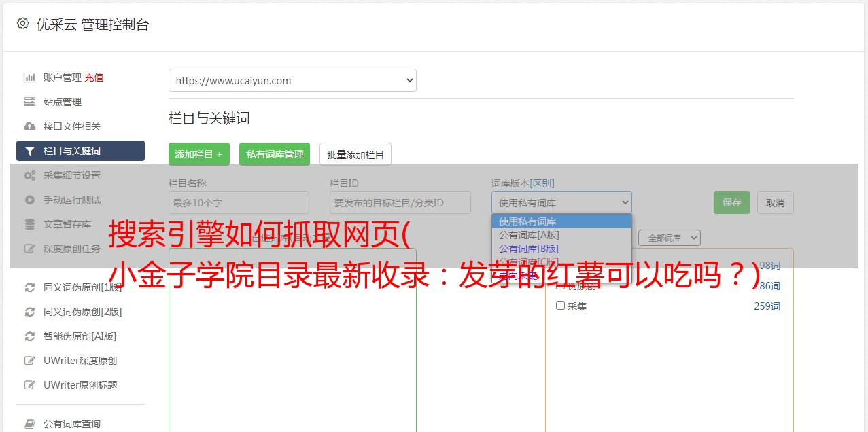Focus the 栏目名称 input field
Screen dimensions: 868x432
239,202
